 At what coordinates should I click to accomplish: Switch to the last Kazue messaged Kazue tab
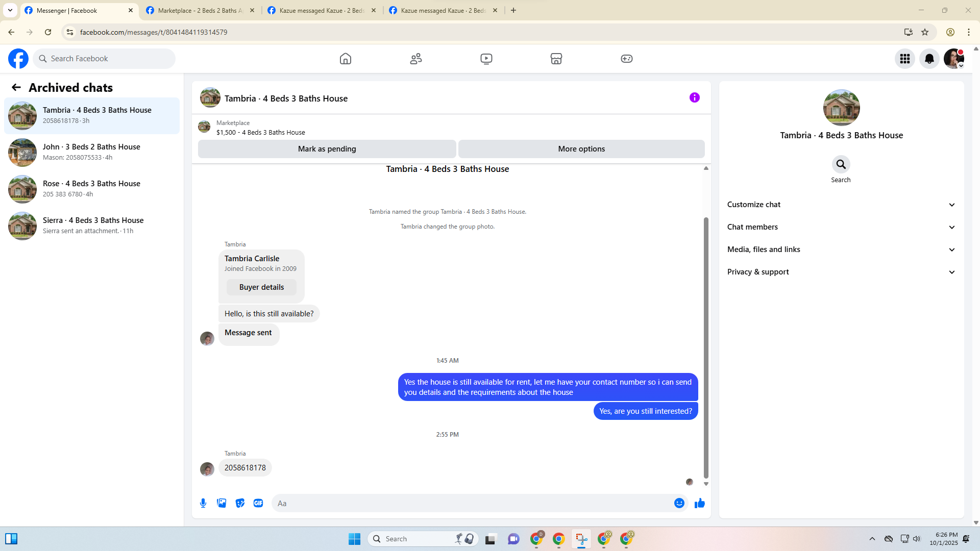pyautogui.click(x=443, y=10)
